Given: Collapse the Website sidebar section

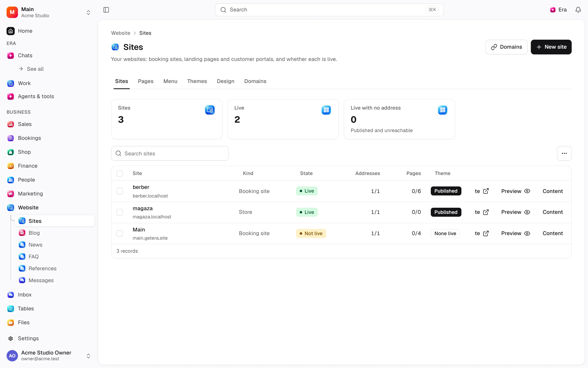Looking at the screenshot, I should pyautogui.click(x=28, y=208).
